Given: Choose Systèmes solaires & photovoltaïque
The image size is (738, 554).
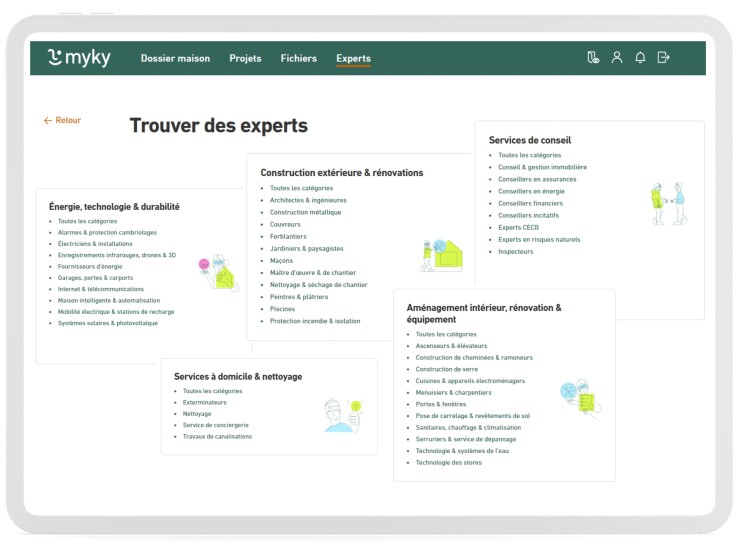Looking at the screenshot, I should (x=108, y=323).
